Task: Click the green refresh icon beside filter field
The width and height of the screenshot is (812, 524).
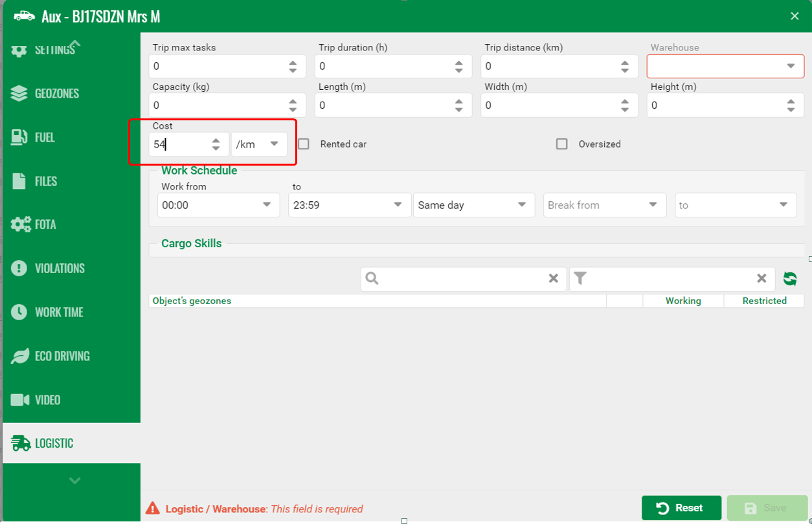Action: [x=789, y=279]
